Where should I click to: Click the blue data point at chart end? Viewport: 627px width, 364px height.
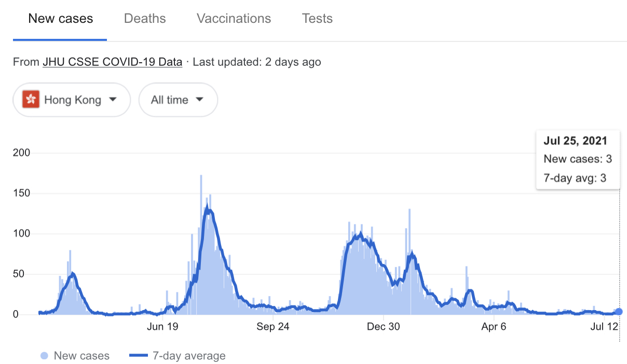pos(619,312)
